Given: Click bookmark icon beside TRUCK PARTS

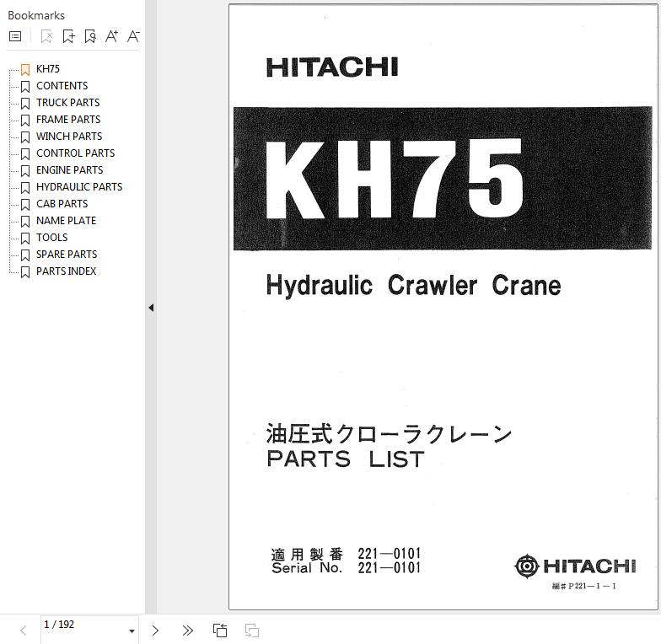Looking at the screenshot, I should pyautogui.click(x=25, y=103).
